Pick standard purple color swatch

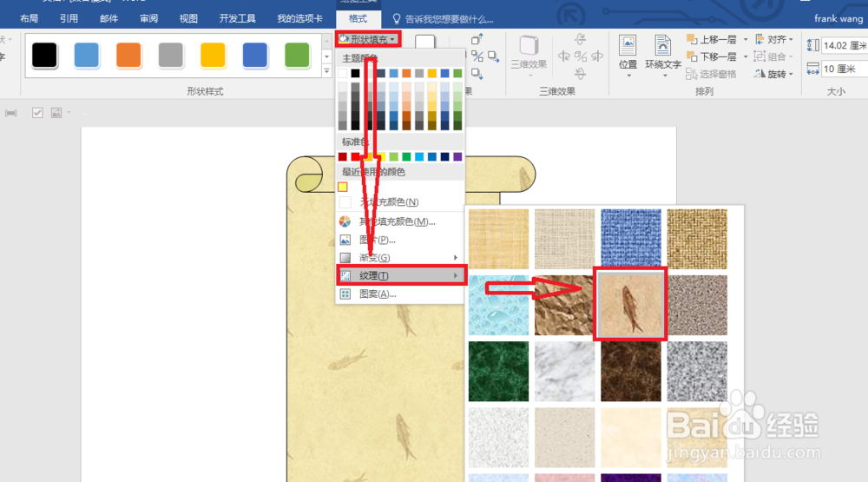[x=457, y=157]
